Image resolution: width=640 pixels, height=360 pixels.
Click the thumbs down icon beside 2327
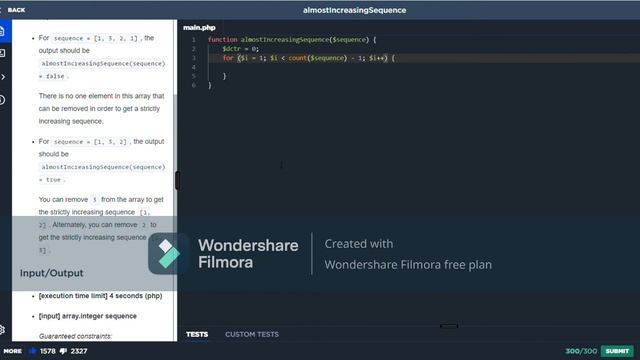click(63, 351)
